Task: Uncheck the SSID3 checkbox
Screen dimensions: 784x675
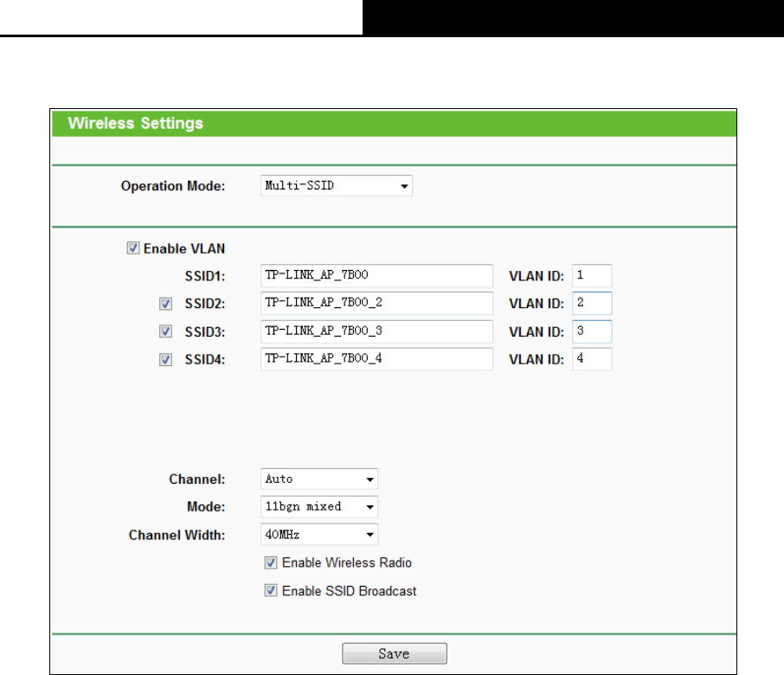Action: [x=166, y=331]
